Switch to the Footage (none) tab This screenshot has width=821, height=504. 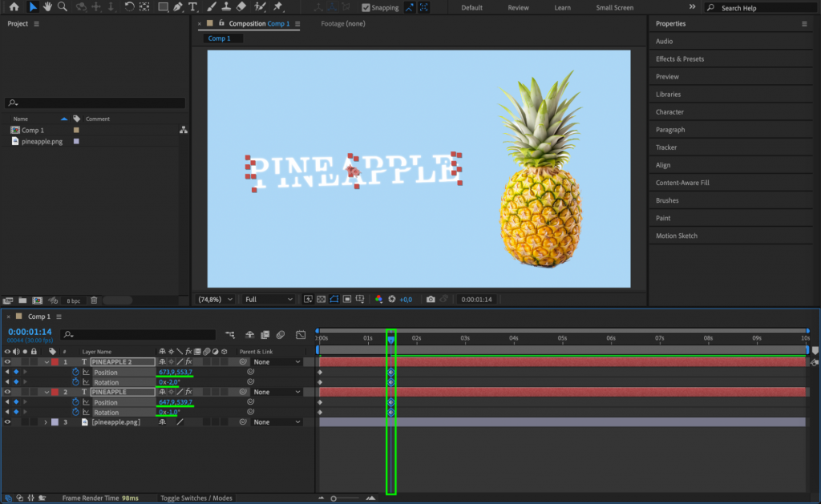pyautogui.click(x=342, y=24)
